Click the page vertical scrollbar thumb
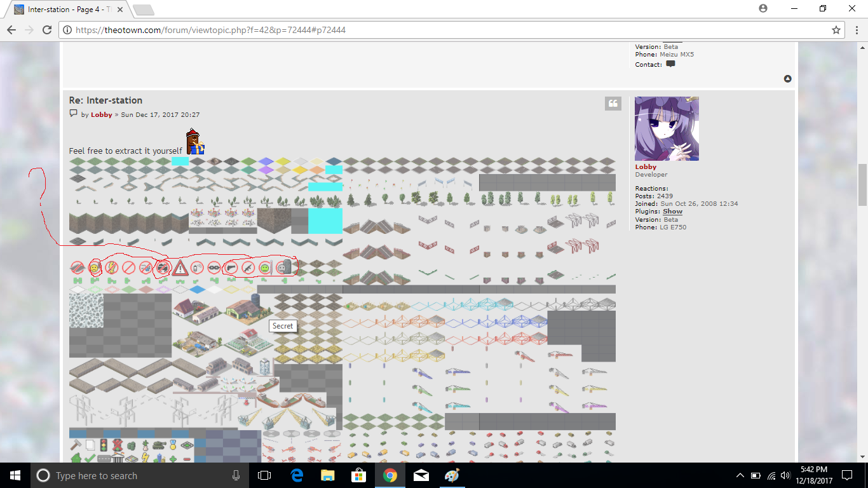The height and width of the screenshot is (488, 868). (x=862, y=184)
